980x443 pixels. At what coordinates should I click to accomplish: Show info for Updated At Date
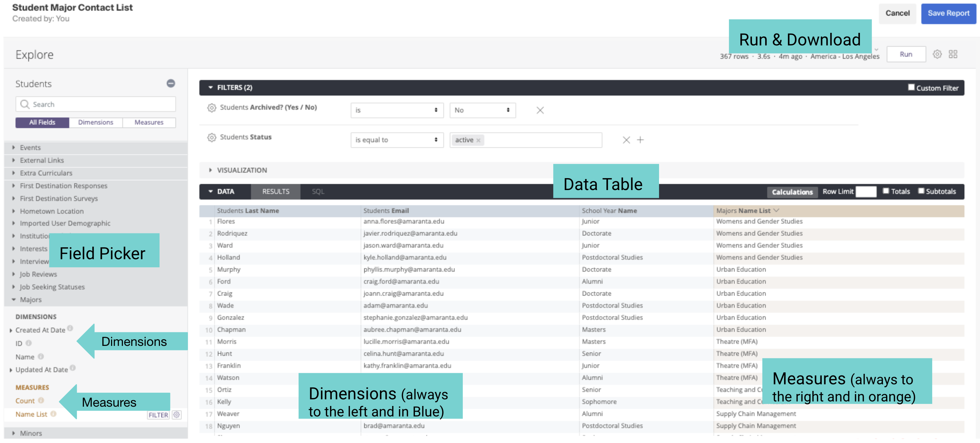tap(73, 368)
